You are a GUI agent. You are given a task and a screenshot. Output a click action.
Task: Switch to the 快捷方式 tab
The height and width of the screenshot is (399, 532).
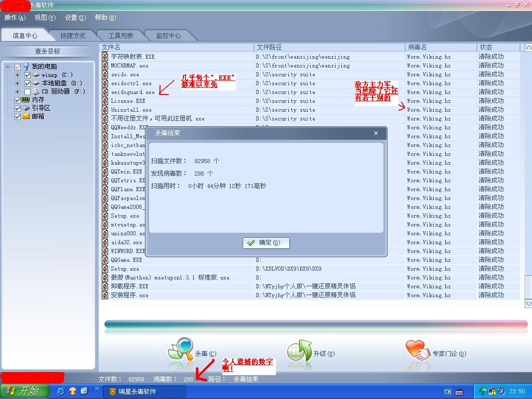pos(73,35)
